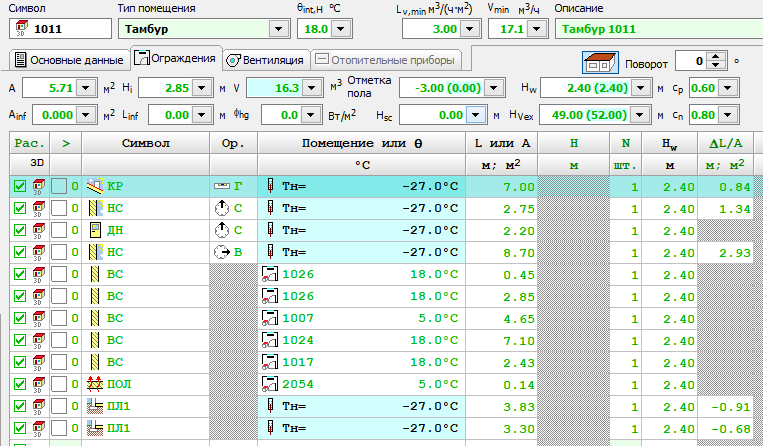Open the Hw dropdown showing 2.40 (2.40)

(641, 88)
